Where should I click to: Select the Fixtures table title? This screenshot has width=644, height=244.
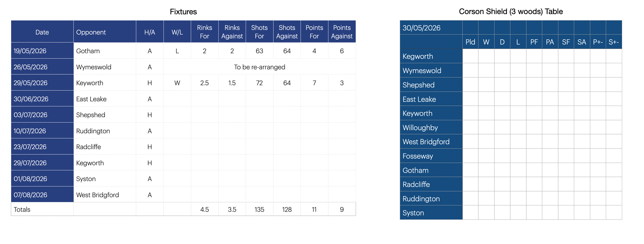click(x=183, y=11)
